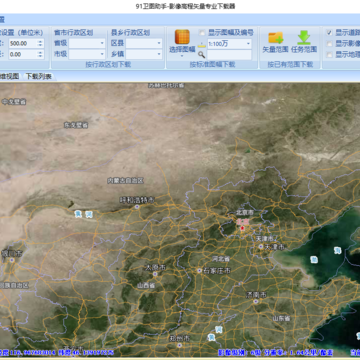Image resolution: width=360 pixels, height=360 pixels.
Task: Click the spinner arrows of 0.00 field
Action: pos(41,54)
